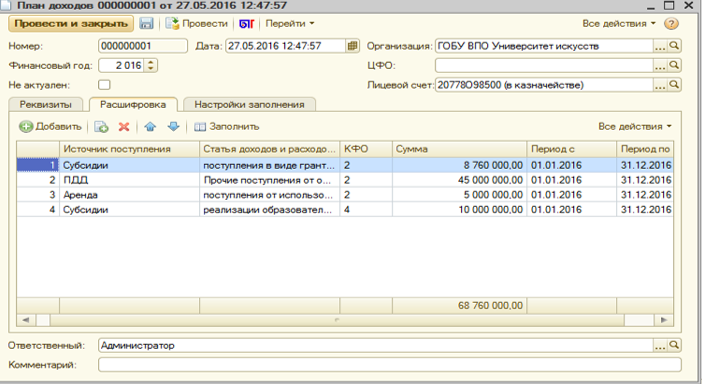
Task: Click the Сумма column header
Action: point(459,149)
